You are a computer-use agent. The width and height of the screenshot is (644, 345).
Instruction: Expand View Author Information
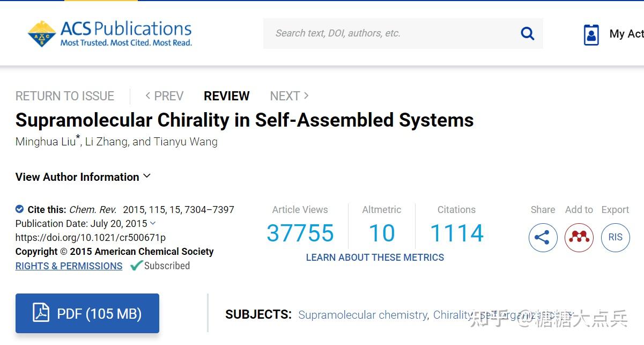[x=83, y=177]
